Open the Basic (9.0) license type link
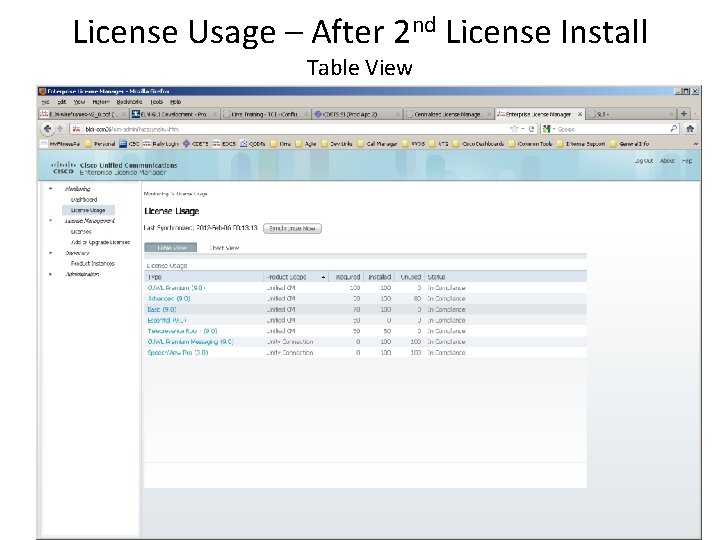This screenshot has height=540, width=720. click(162, 309)
